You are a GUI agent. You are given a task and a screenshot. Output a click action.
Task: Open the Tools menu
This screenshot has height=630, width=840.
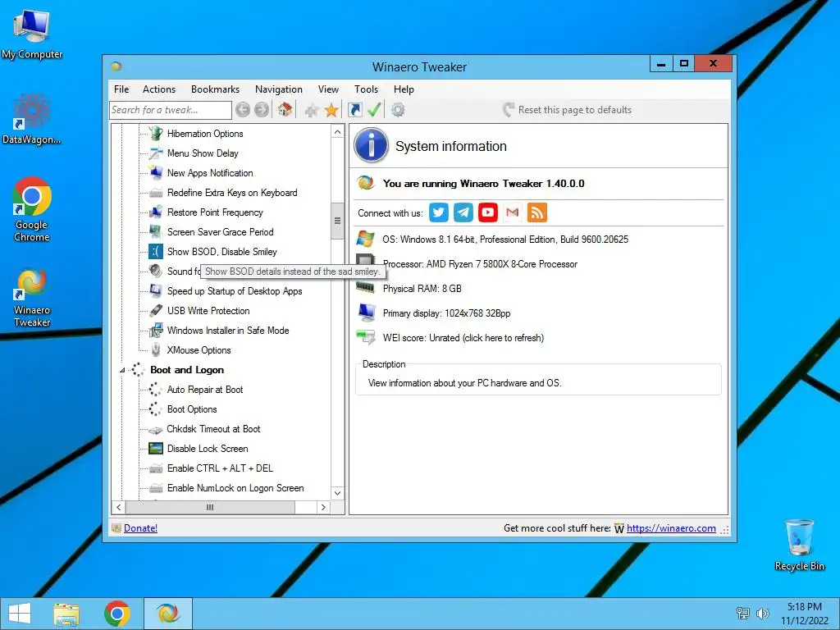click(x=366, y=89)
